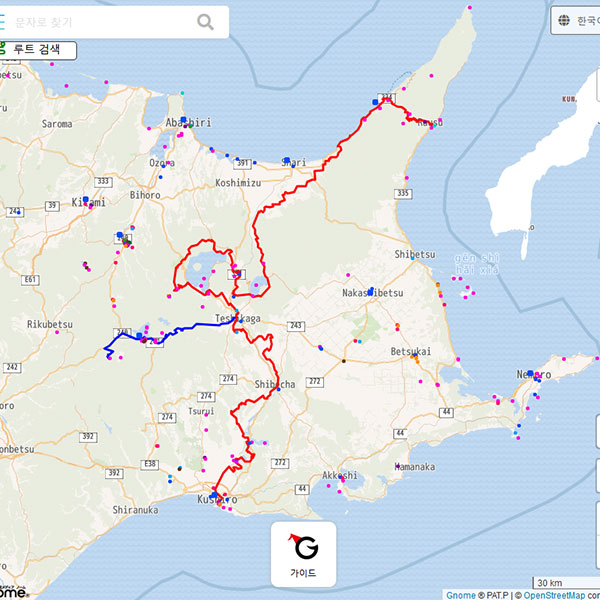600x600 pixels.
Task: Open the Gnome attribution link
Action: (461, 594)
